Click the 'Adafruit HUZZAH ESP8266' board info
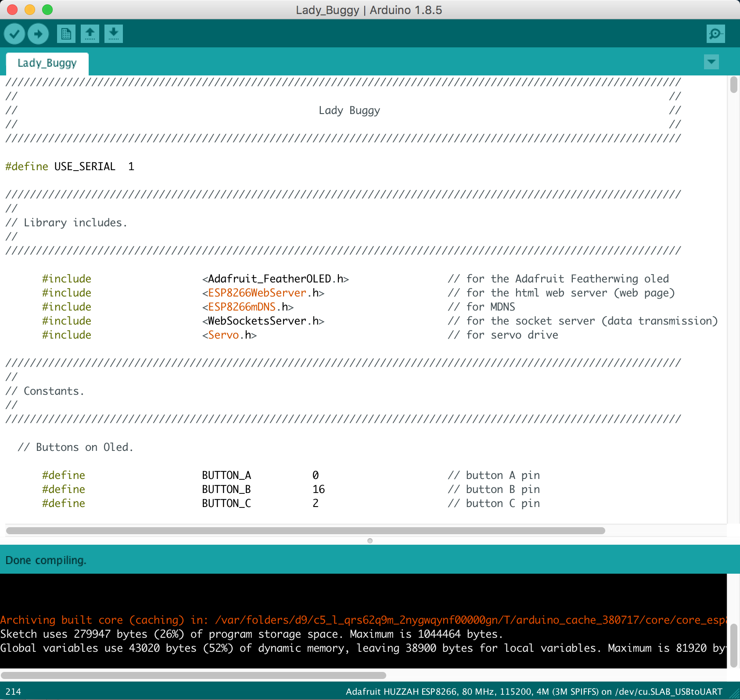 pyautogui.click(x=534, y=692)
